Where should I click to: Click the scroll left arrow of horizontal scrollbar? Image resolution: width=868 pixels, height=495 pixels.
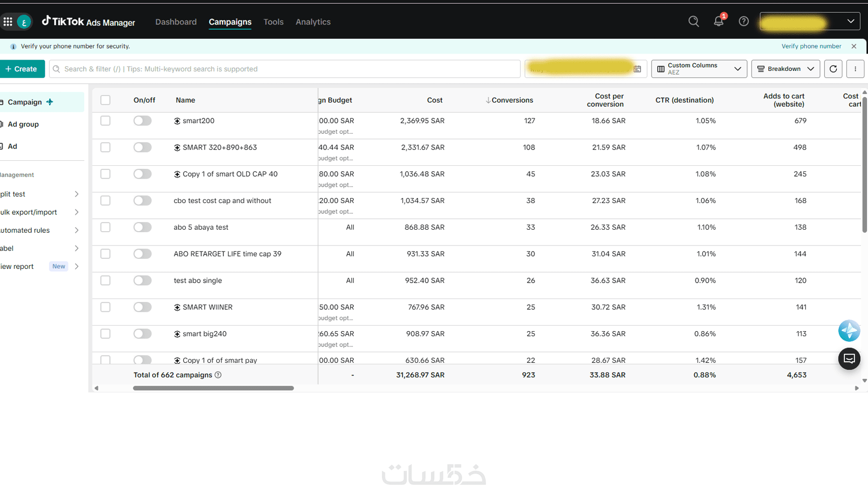click(96, 388)
